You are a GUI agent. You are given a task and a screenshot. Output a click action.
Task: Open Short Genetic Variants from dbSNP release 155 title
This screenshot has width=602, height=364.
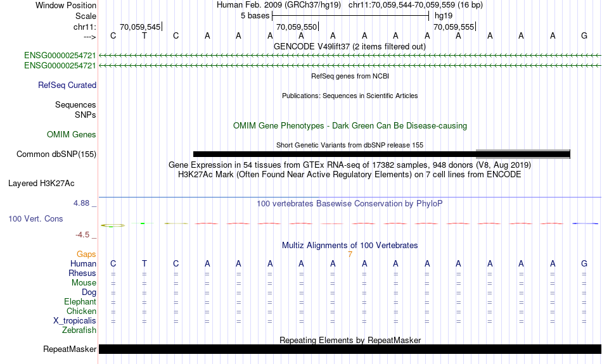[350, 145]
